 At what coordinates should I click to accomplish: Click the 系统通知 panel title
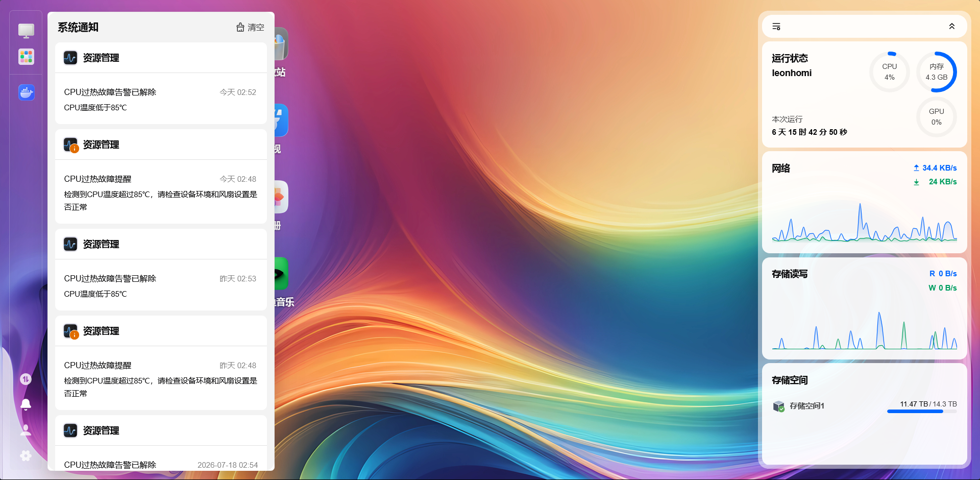78,27
